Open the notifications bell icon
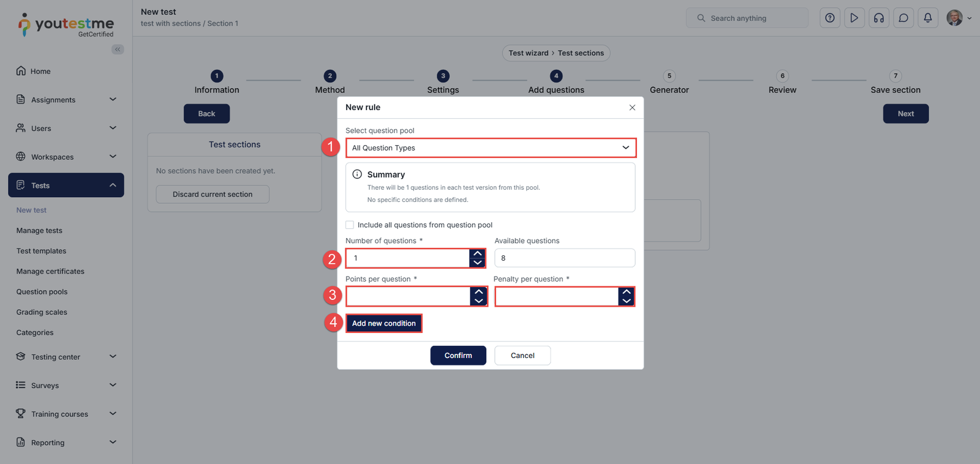 pos(928,18)
